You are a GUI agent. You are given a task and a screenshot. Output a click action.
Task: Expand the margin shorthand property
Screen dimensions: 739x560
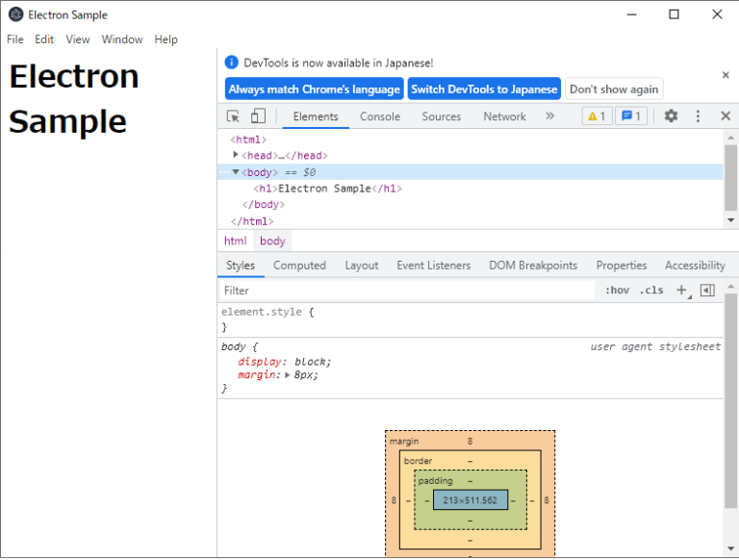click(x=287, y=375)
